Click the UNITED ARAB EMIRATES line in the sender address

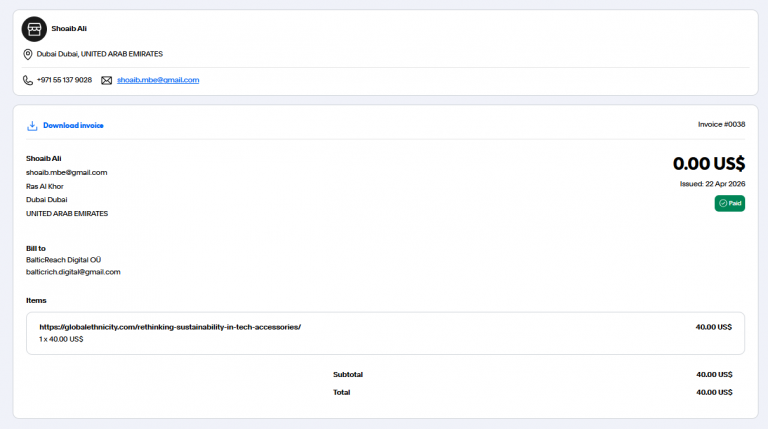point(67,214)
